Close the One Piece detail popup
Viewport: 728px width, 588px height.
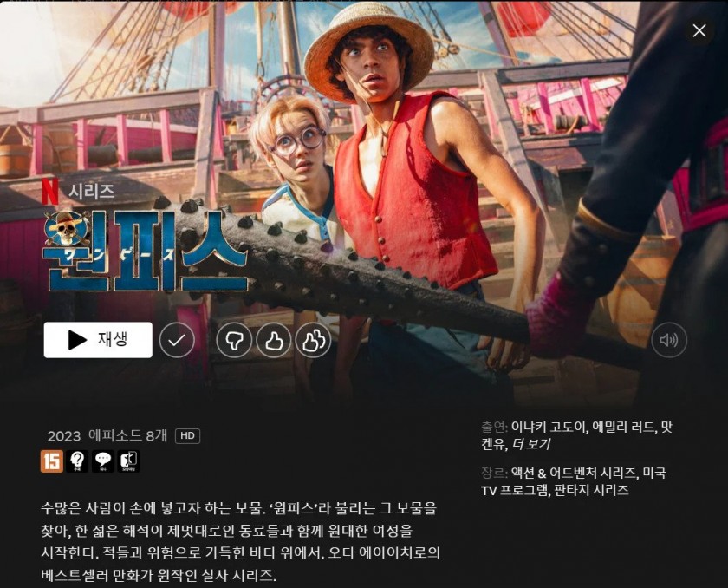[x=699, y=30]
